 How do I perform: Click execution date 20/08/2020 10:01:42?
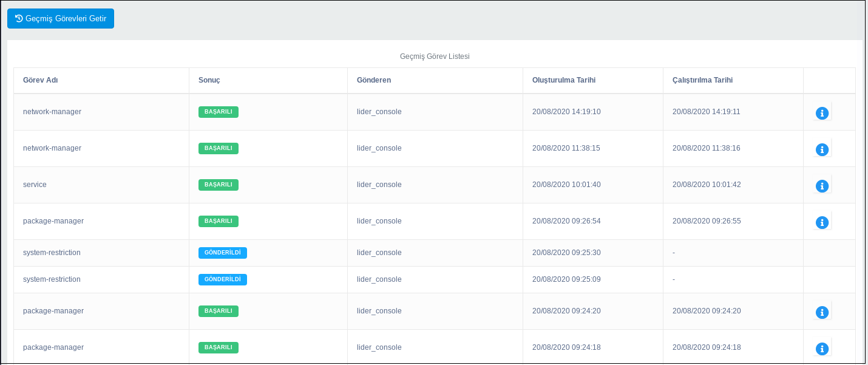coord(707,185)
